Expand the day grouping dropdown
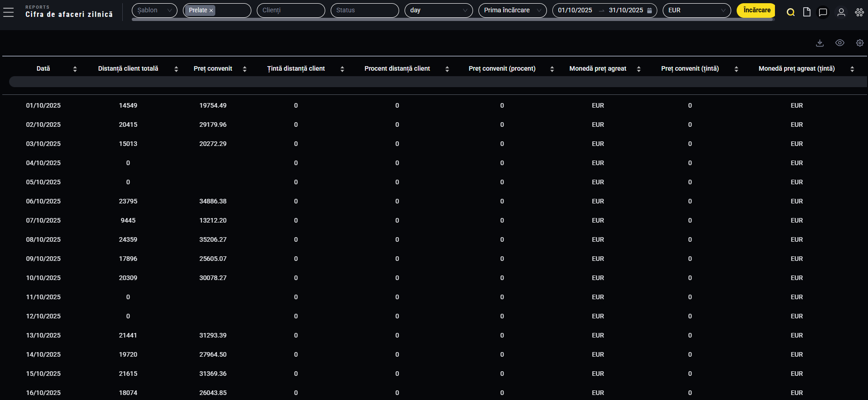This screenshot has height=400, width=868. click(x=439, y=10)
